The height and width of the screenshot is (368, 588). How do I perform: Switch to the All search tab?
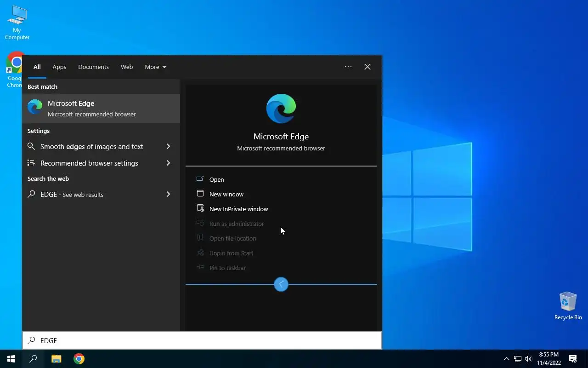[x=37, y=67]
